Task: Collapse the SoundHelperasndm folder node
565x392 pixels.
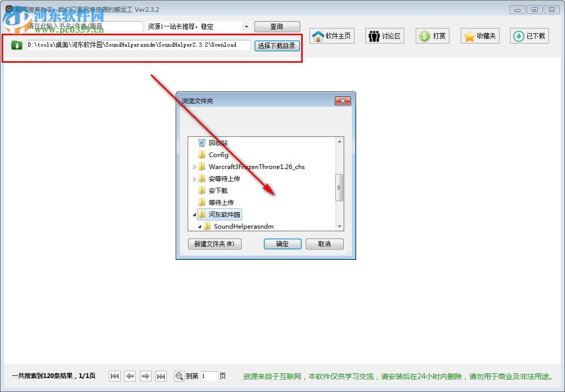Action: (x=200, y=227)
